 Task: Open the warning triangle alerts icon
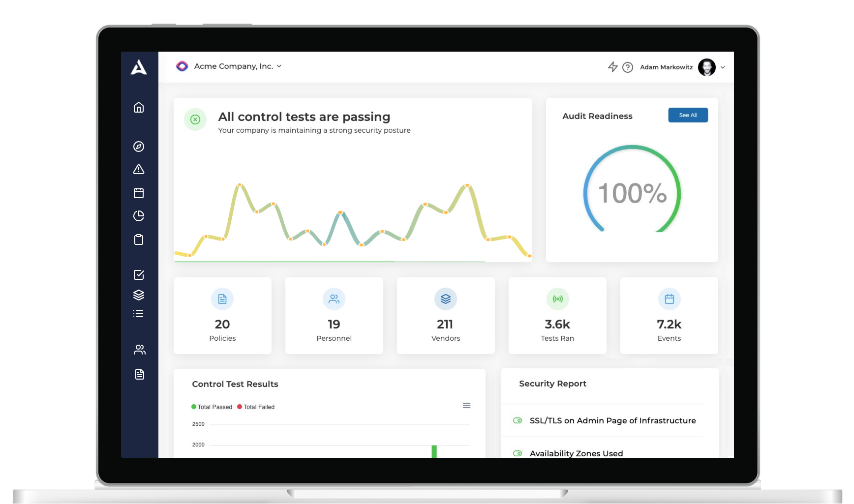139,170
